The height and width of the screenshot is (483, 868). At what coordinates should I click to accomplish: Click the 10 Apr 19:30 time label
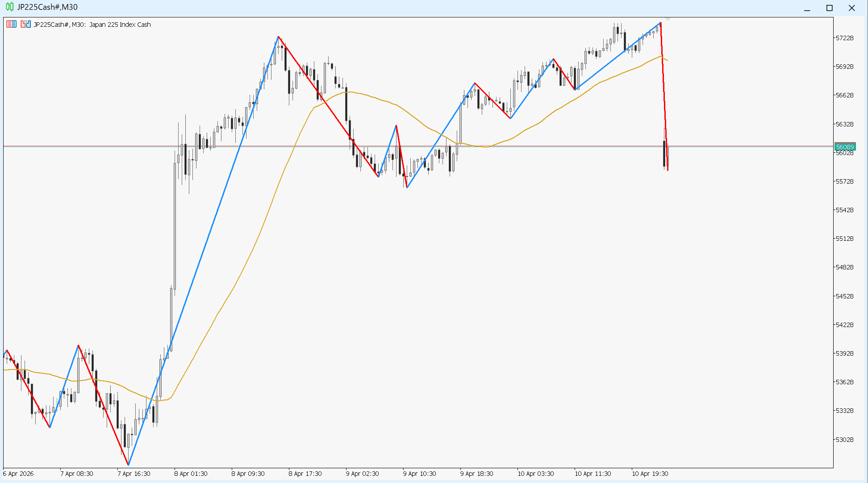pos(650,474)
